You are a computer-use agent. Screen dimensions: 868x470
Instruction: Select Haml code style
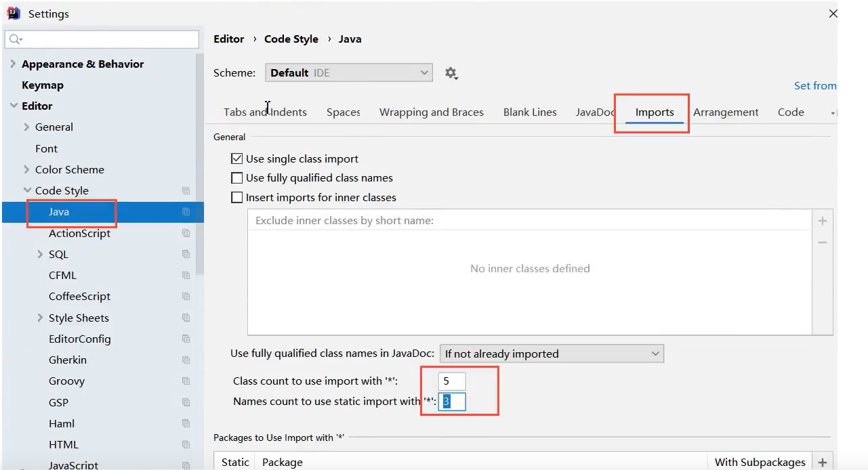62,424
